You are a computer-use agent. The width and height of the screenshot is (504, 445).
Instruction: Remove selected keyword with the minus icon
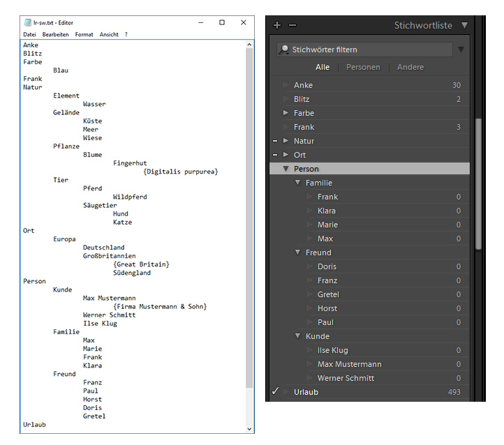click(x=292, y=25)
